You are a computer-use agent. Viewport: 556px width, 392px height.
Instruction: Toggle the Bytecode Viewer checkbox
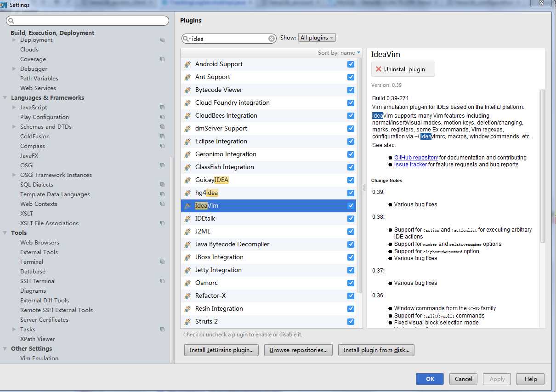point(351,90)
